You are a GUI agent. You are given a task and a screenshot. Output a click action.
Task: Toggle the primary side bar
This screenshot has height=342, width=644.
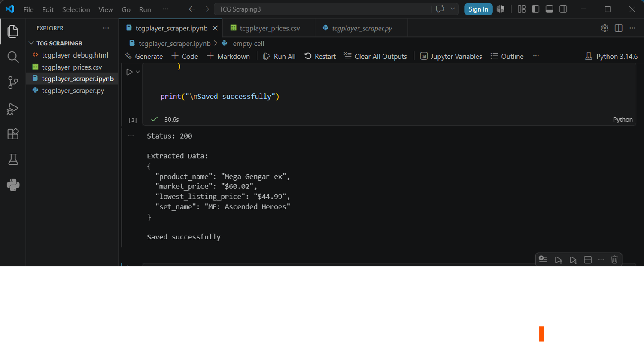click(x=535, y=9)
